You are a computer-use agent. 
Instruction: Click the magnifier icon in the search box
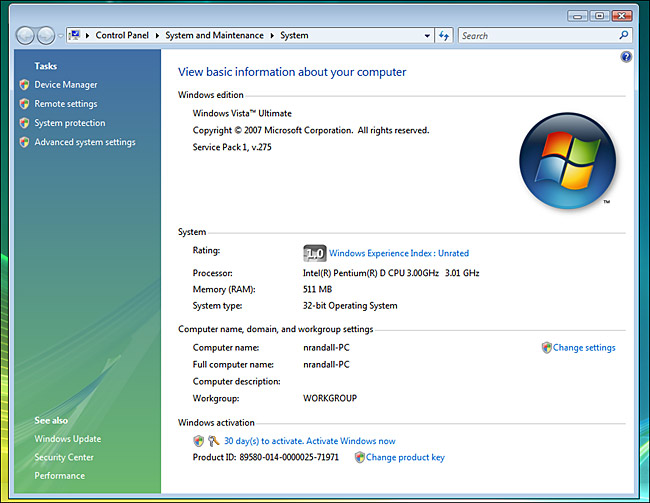click(625, 36)
